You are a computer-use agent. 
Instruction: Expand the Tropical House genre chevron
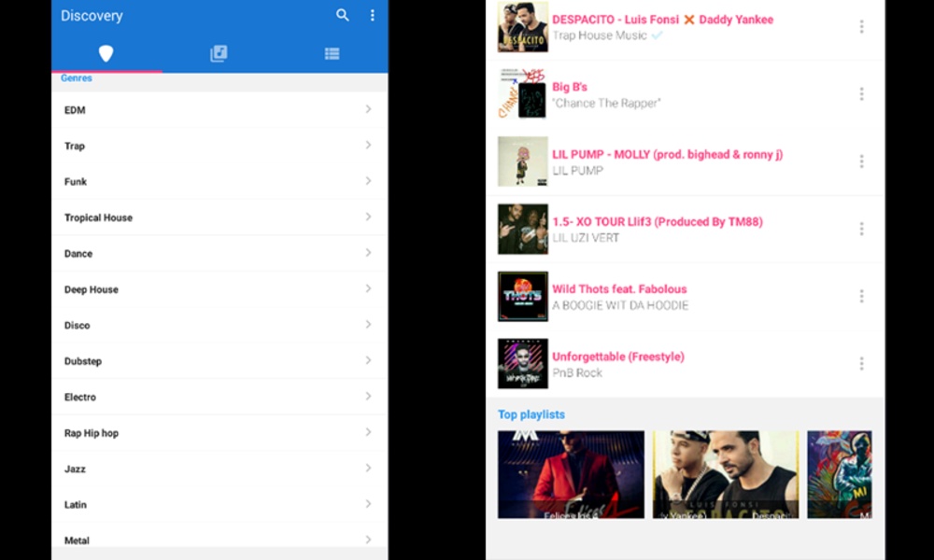pos(368,217)
